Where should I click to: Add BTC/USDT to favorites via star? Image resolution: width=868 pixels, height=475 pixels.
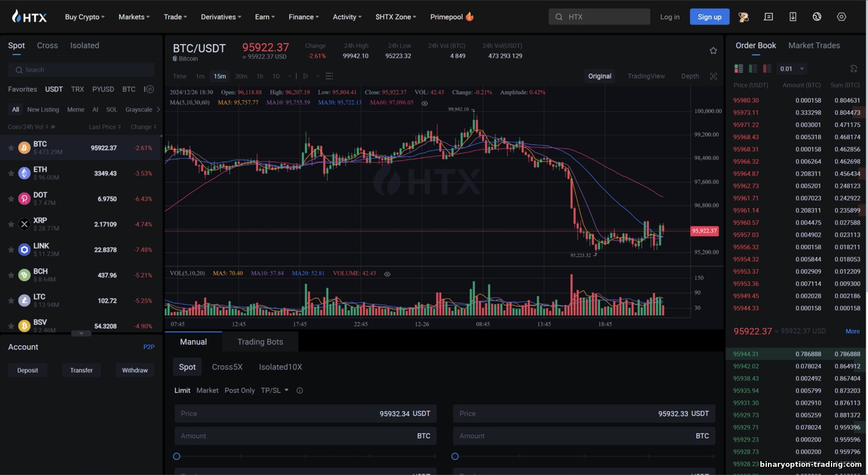point(713,50)
